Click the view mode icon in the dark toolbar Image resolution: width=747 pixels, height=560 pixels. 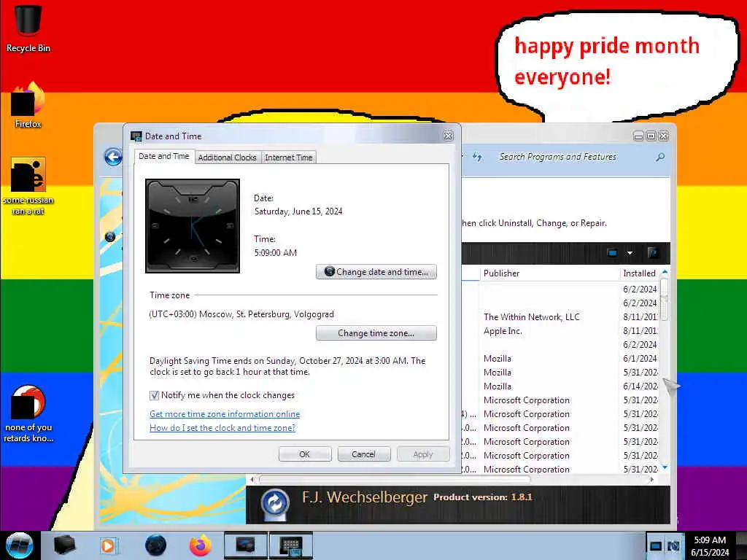(x=613, y=253)
